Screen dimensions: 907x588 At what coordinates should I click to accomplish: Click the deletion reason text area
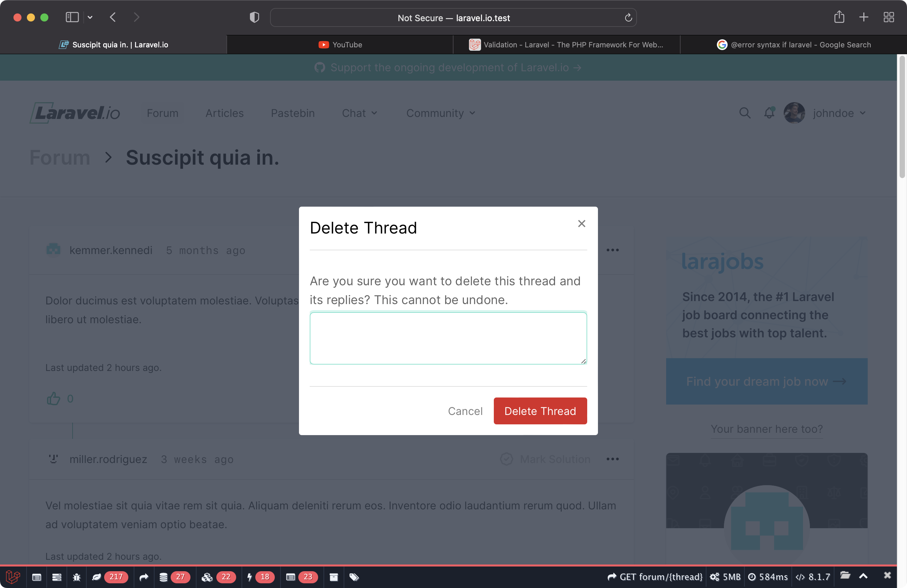pos(448,338)
